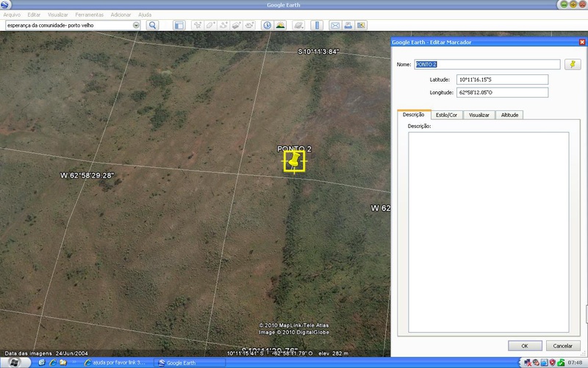Click the OK button
The height and width of the screenshot is (368, 588).
pyautogui.click(x=525, y=346)
